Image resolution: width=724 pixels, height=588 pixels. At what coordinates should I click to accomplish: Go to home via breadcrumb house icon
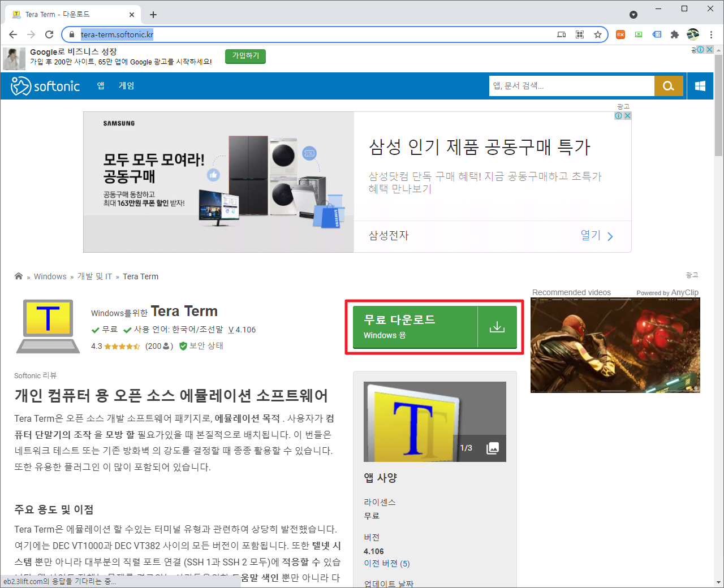click(19, 276)
